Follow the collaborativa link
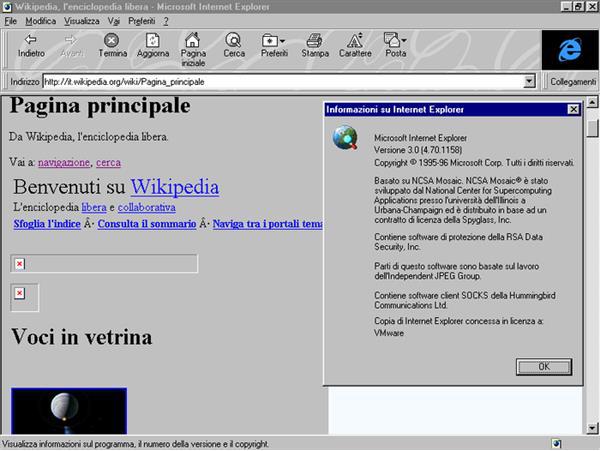Screen dimensions: 600x451 147,207
